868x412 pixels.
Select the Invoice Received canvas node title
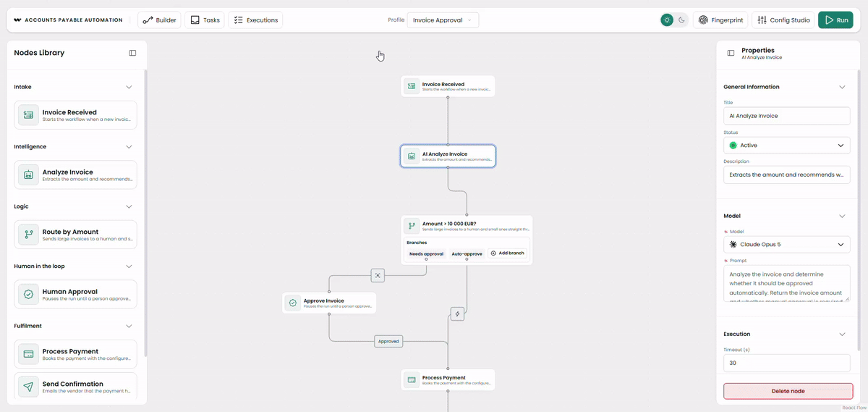(443, 84)
